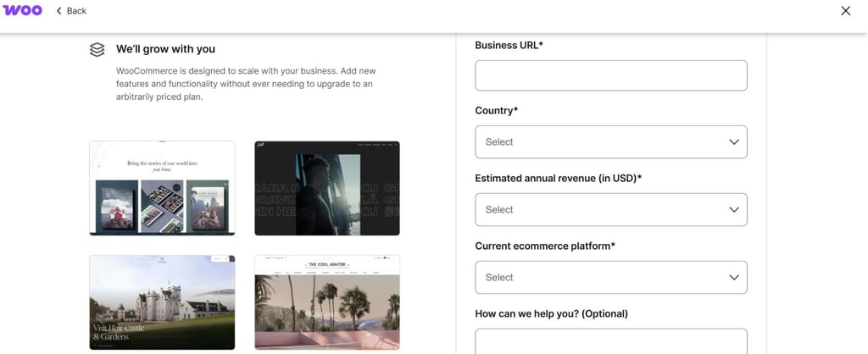868x354 pixels.
Task: Click the annual revenue dropdown chevron
Action: 734,210
